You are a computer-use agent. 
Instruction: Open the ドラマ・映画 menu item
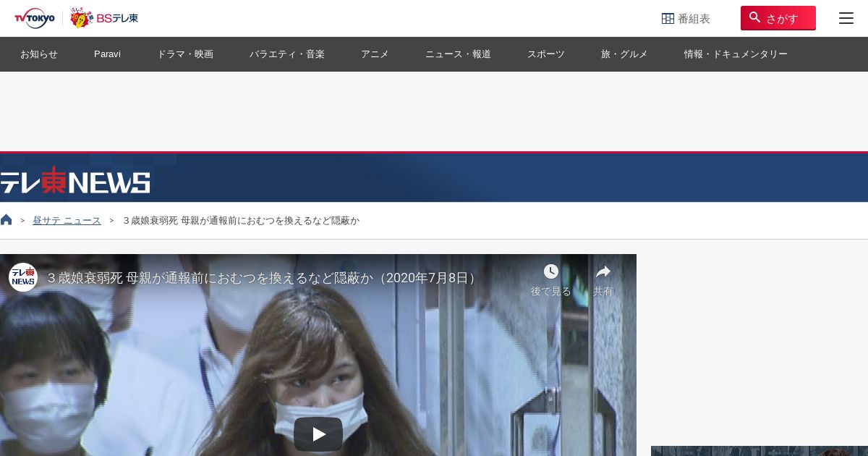[185, 54]
